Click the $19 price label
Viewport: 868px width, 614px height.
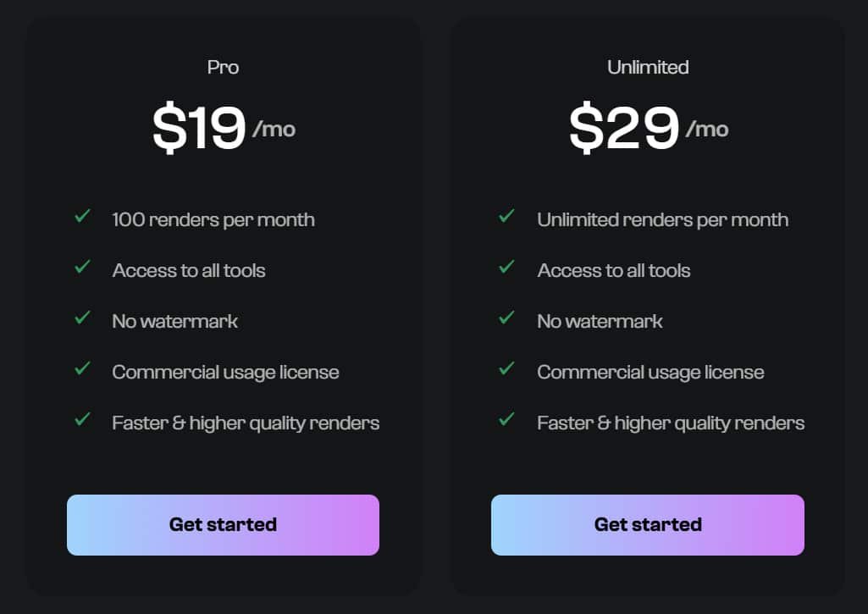pyautogui.click(x=198, y=127)
